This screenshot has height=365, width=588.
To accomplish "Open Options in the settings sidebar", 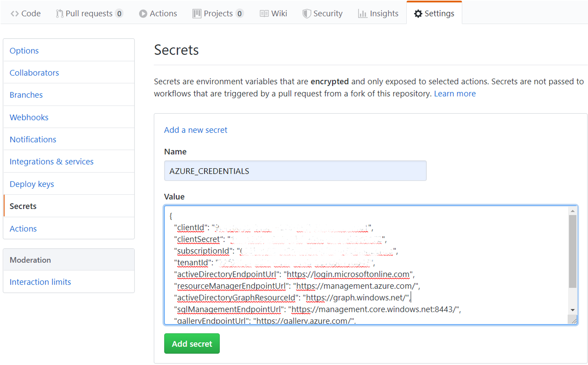I will click(x=69, y=50).
